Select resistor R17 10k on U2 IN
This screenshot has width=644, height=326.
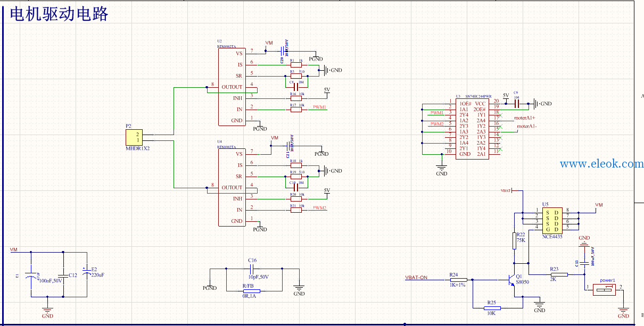pyautogui.click(x=296, y=109)
